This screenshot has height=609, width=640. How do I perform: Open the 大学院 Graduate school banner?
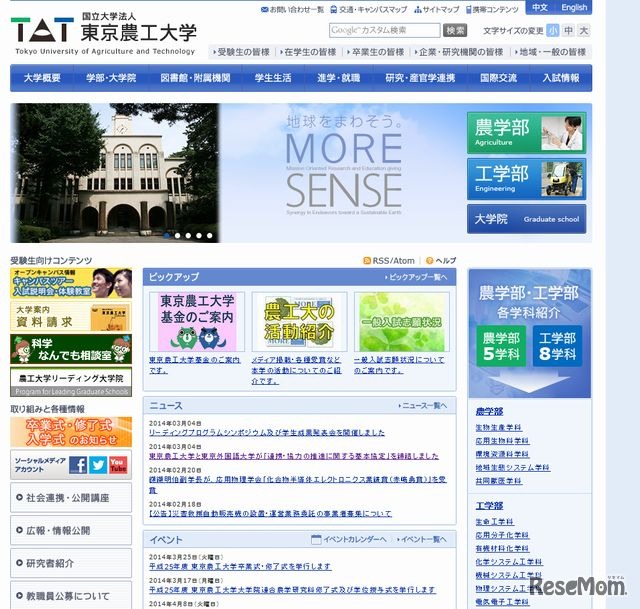click(527, 219)
